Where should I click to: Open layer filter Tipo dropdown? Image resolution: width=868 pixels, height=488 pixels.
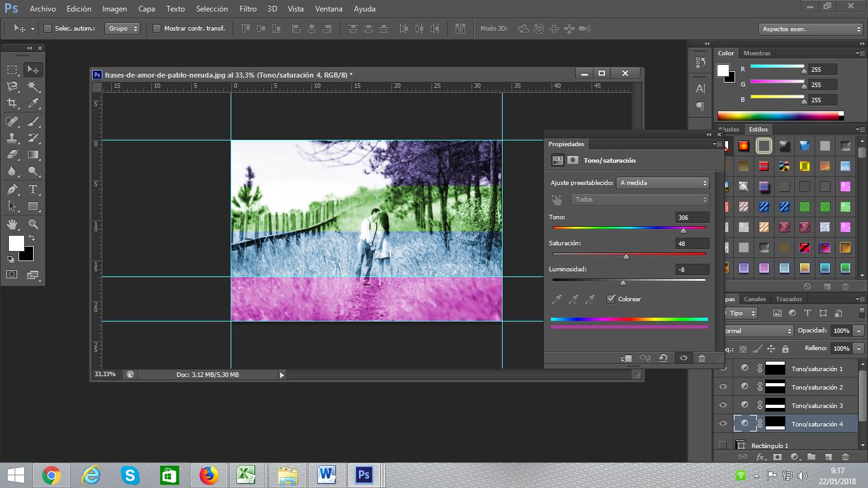pos(740,313)
